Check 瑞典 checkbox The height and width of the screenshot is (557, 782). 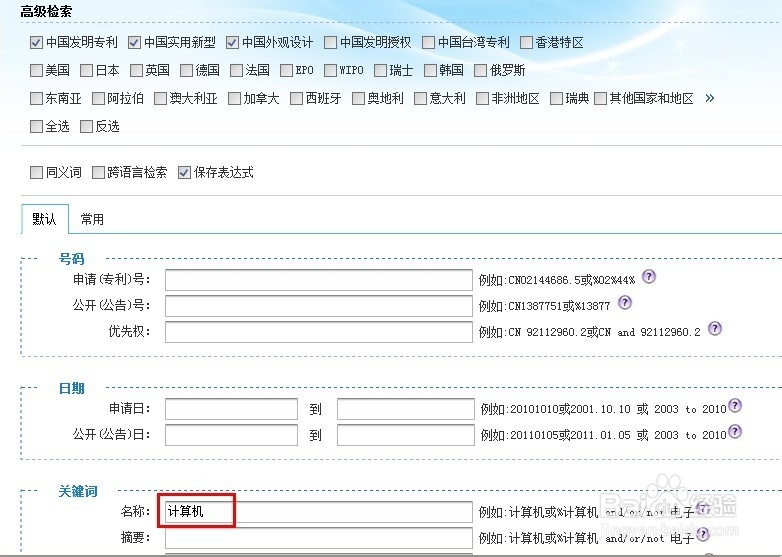[556, 98]
